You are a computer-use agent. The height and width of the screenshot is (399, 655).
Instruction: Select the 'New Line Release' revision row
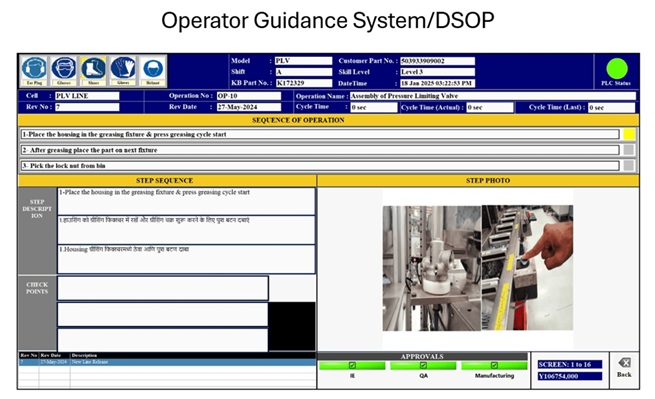167,362
